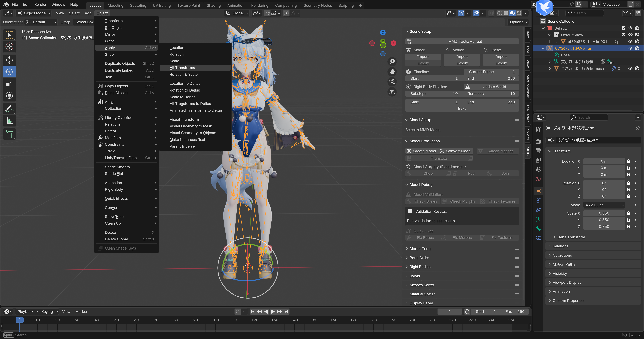Hide af39a873-1-身体.001 in the viewport
Screen dimensions: 644x339
tap(630, 42)
